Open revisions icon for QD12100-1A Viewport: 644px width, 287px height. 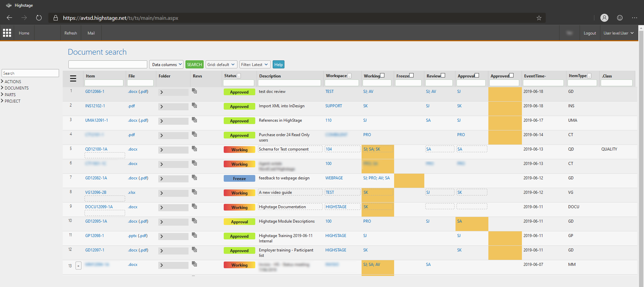(x=194, y=149)
